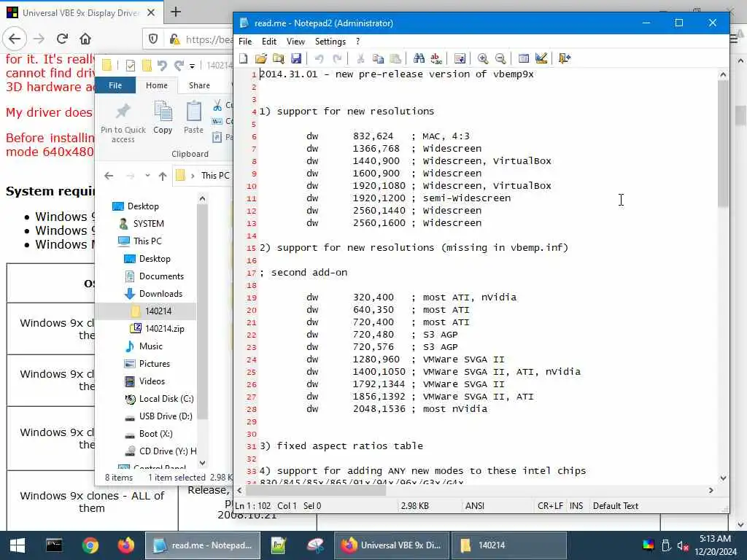This screenshot has width=747, height=560.
Task: Click Pin to Quick access in Explorer ribbon
Action: tap(123, 122)
